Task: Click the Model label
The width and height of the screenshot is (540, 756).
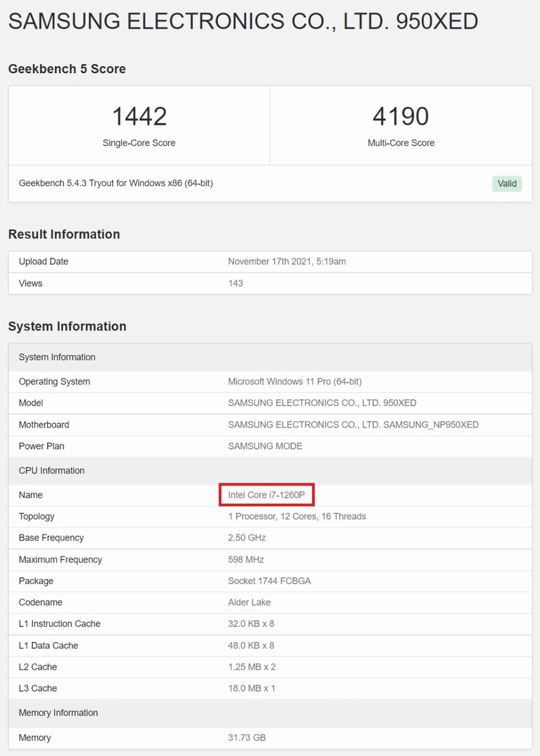Action: coord(31,403)
